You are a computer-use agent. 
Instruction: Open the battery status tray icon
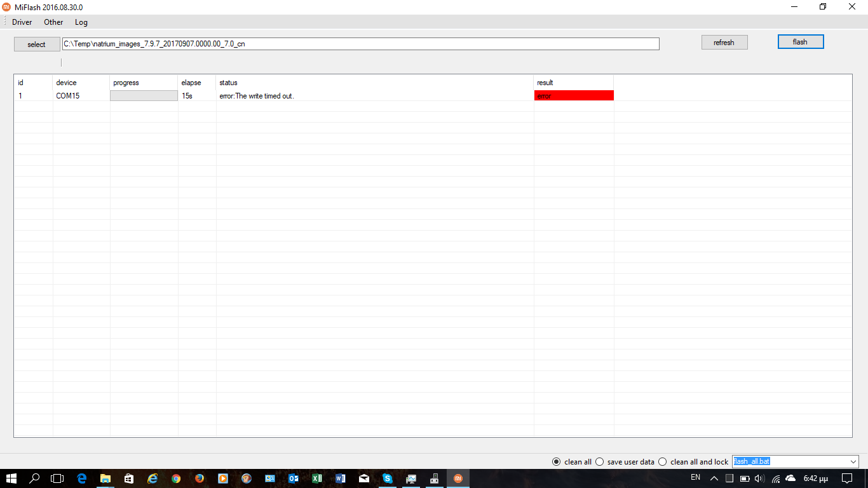(743, 478)
